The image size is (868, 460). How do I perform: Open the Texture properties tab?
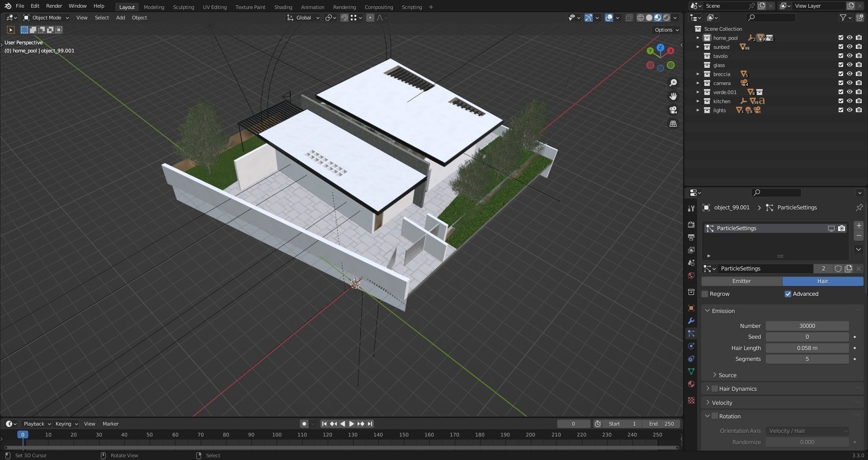pyautogui.click(x=691, y=400)
